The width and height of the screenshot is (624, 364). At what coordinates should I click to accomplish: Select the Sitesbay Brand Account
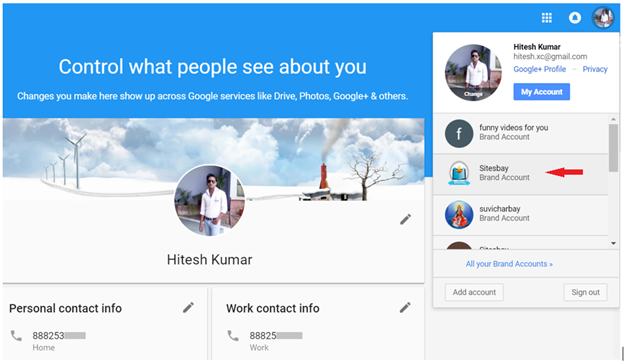(521, 174)
